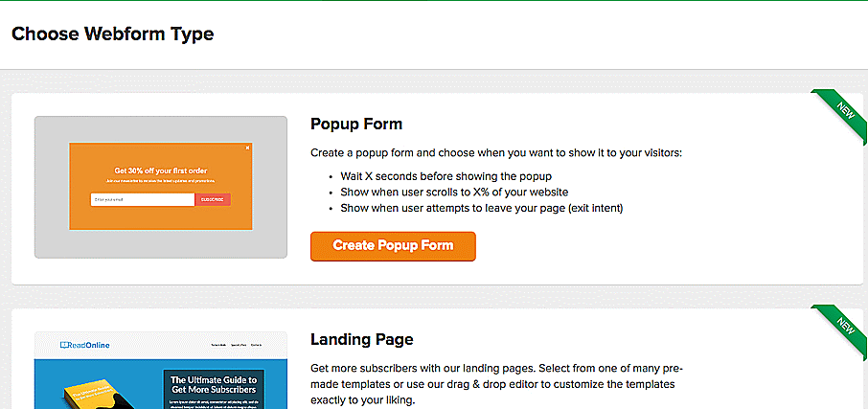Click the exit intent bullet item
This screenshot has width=868, height=409.
[488, 207]
